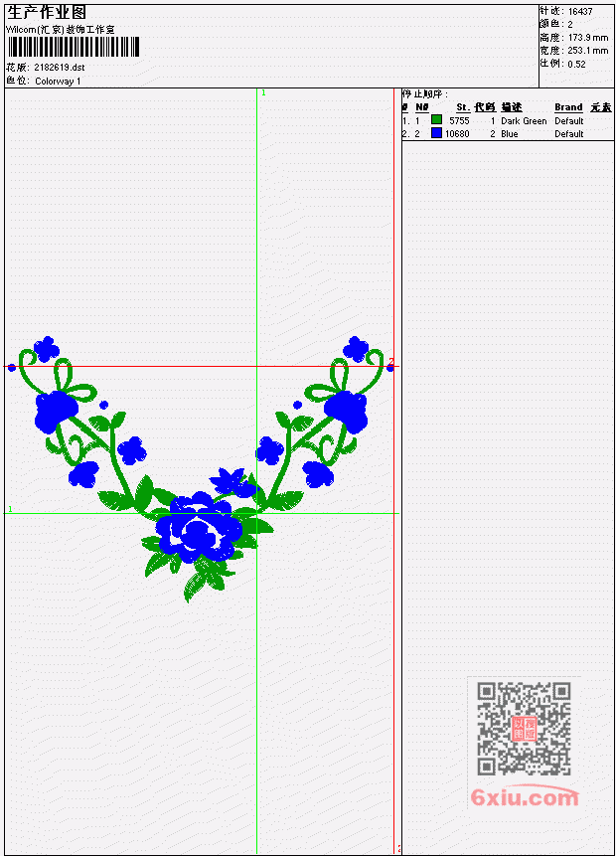The height and width of the screenshot is (856, 616).
Task: Select the 'Colorway 1' label
Action: click(x=58, y=82)
